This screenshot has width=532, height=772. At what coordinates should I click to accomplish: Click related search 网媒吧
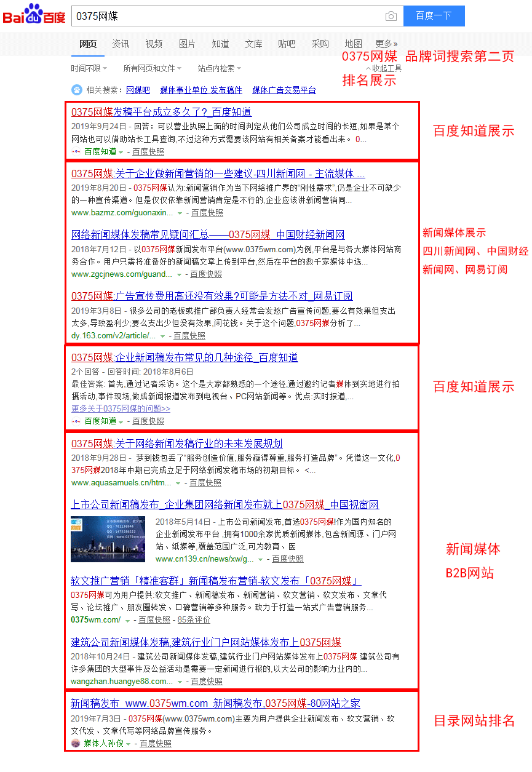138,90
